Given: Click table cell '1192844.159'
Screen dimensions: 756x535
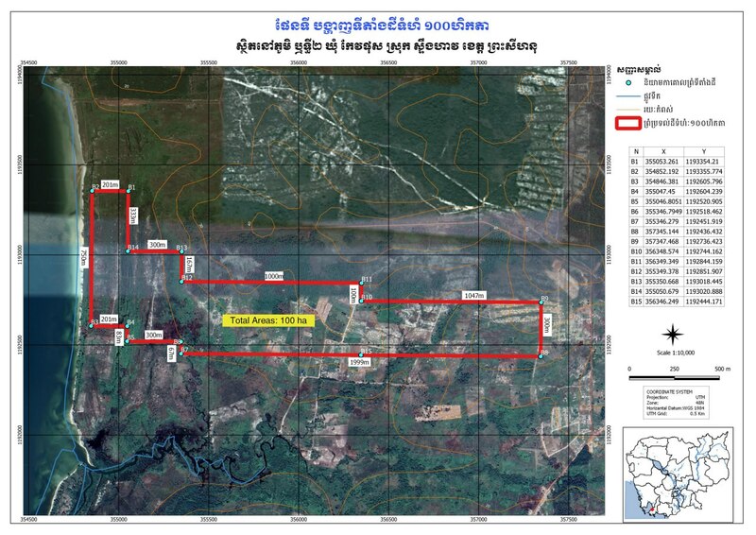Looking at the screenshot, I should tap(704, 262).
